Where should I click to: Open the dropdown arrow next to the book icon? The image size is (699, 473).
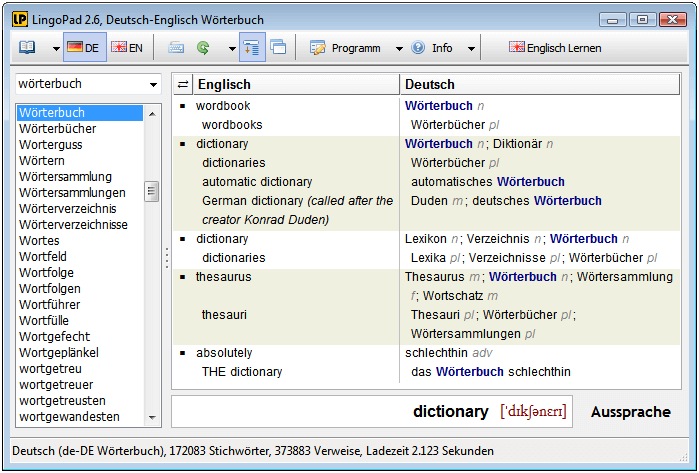click(x=54, y=48)
